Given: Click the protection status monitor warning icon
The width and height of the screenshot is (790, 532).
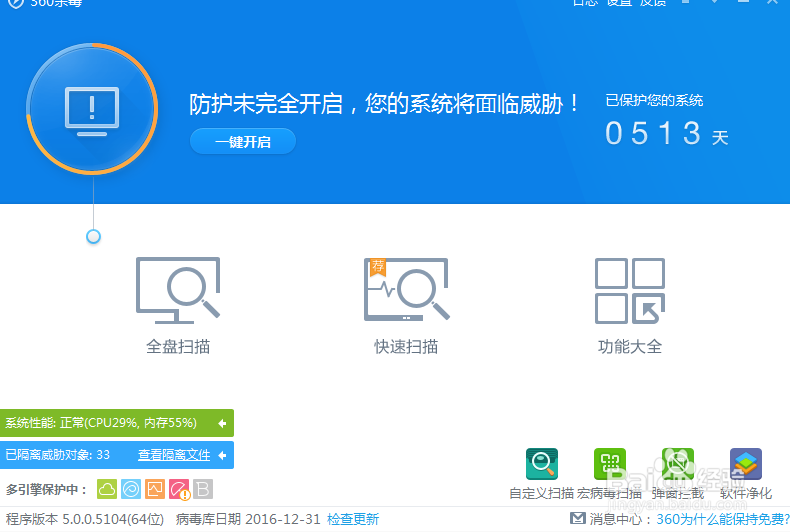Looking at the screenshot, I should (x=92, y=109).
